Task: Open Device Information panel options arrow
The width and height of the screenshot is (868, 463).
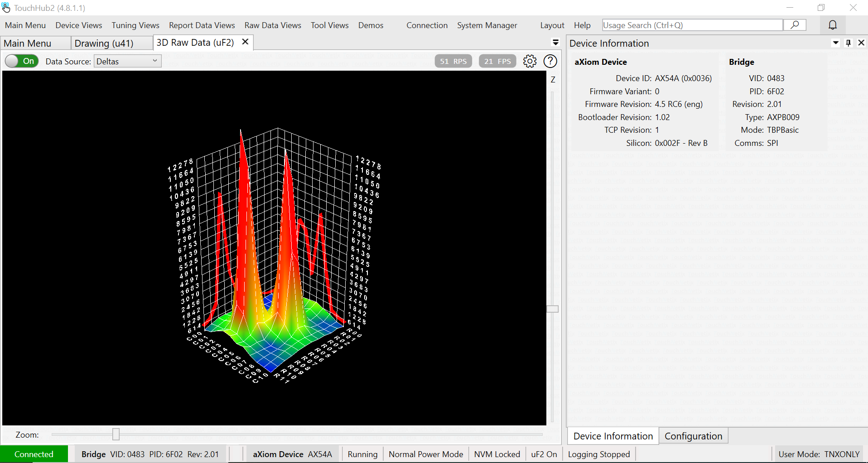Action: 836,43
